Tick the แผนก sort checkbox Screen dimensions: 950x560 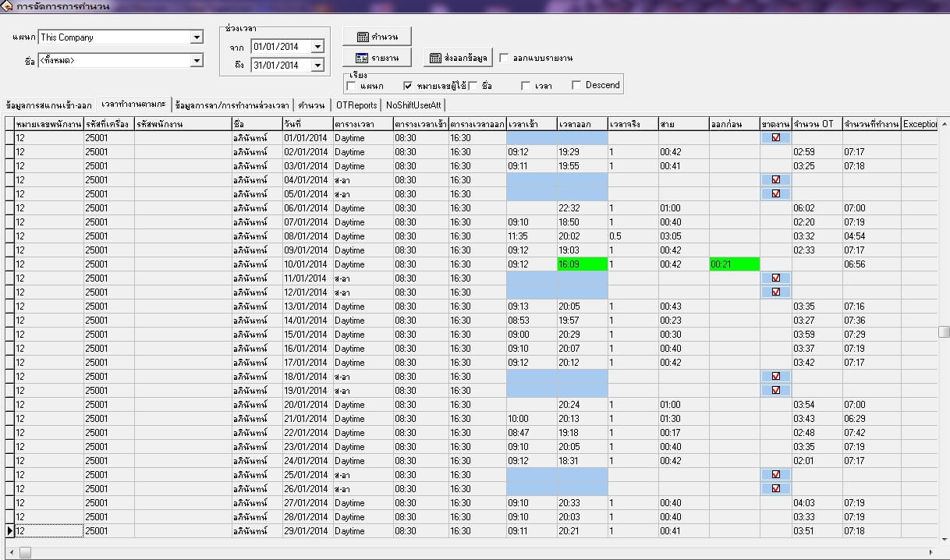point(351,86)
